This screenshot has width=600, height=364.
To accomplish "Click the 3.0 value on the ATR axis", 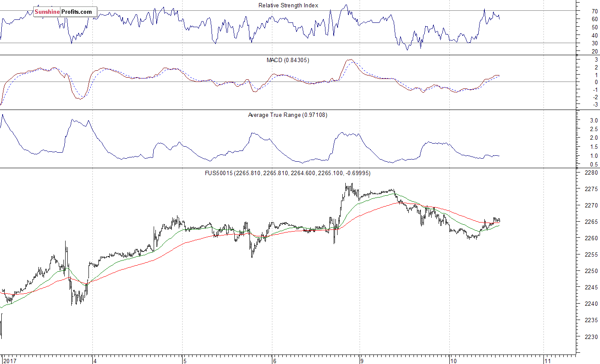I will point(594,120).
